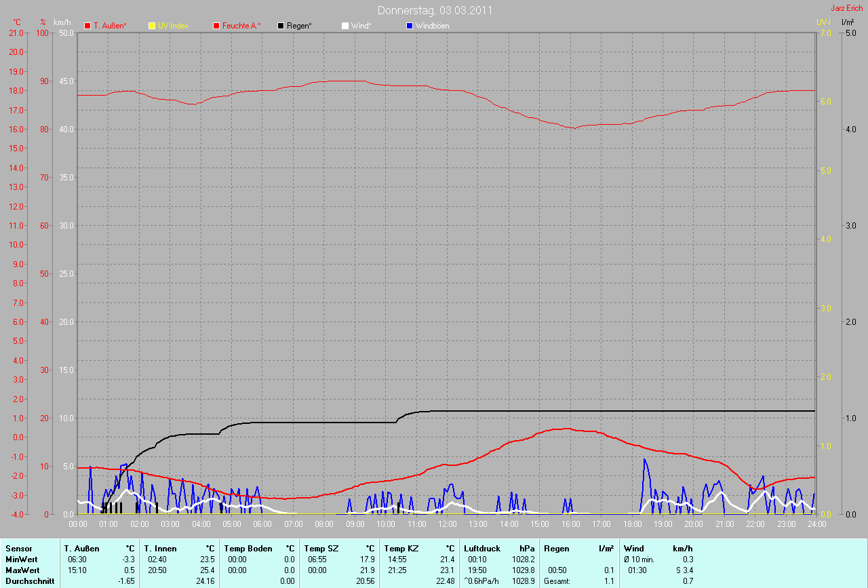Click the black Regen legend swatch
Image resolution: width=868 pixels, height=588 pixels.
pyautogui.click(x=281, y=26)
